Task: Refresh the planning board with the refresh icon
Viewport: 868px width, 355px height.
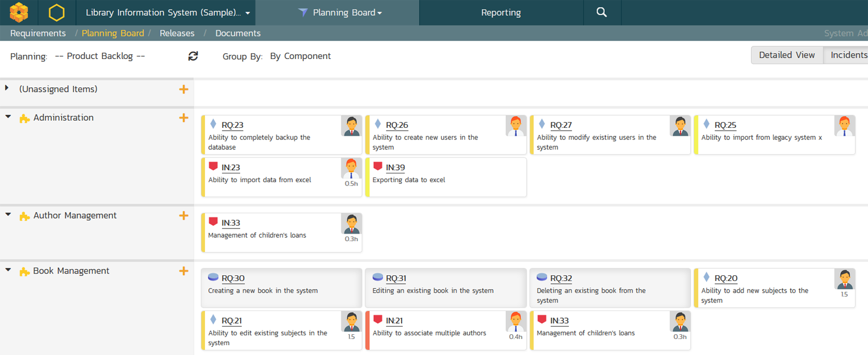Action: click(x=193, y=56)
